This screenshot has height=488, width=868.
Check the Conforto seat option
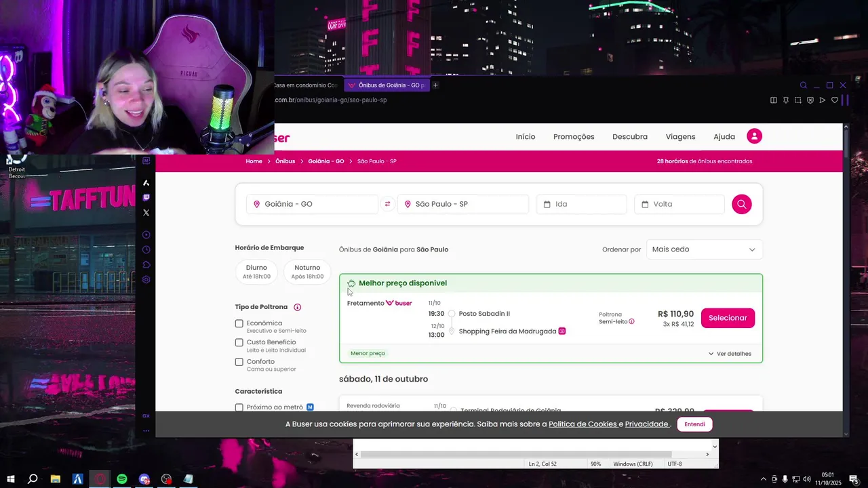click(x=239, y=362)
